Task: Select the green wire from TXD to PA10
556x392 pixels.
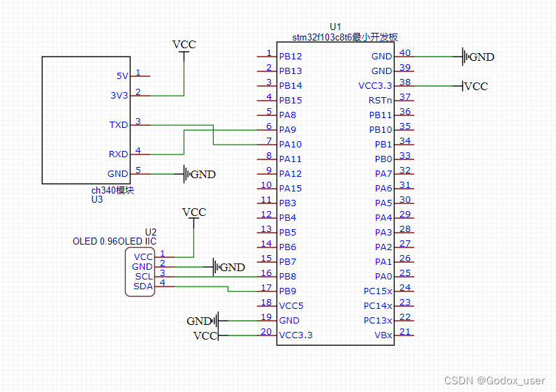Action: [213, 135]
